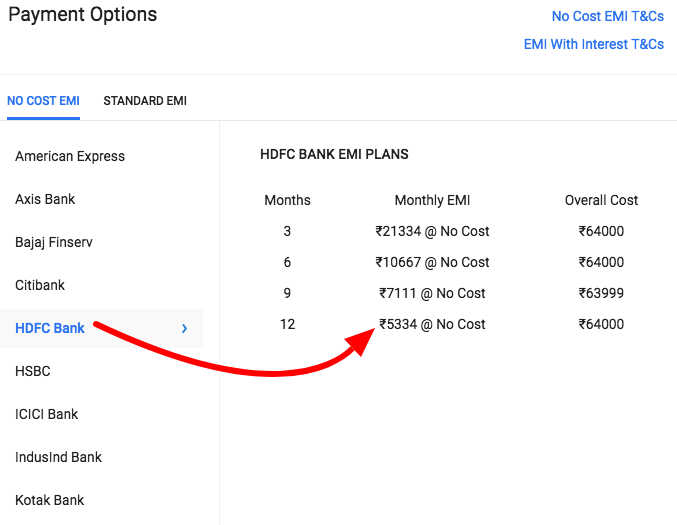
Task: Open the EMI With Interest T&Cs link
Action: click(x=594, y=44)
